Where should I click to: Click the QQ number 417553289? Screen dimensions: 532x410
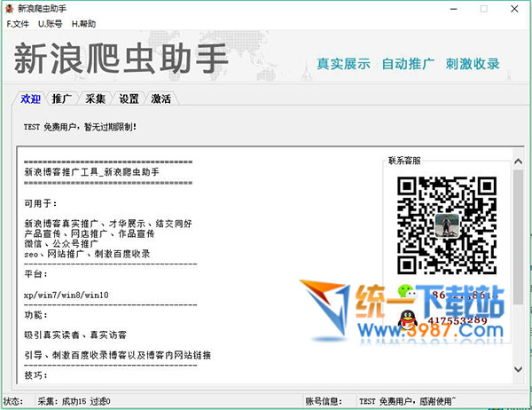pos(458,320)
